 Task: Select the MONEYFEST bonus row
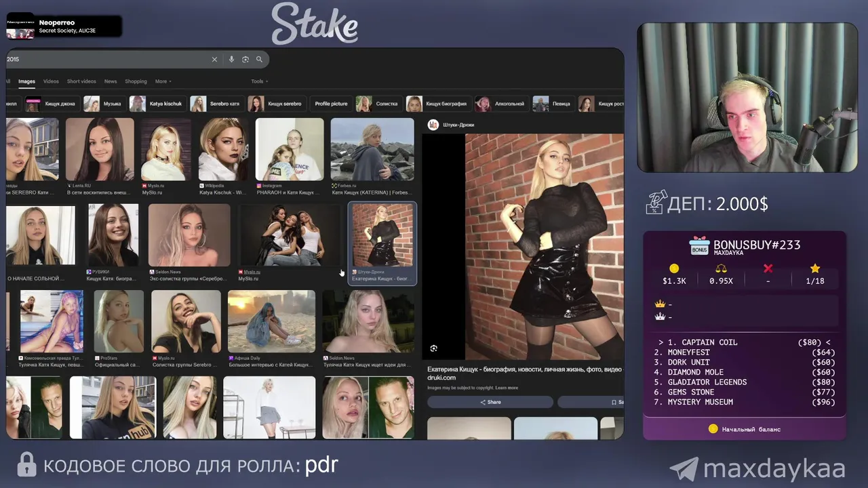coord(745,352)
